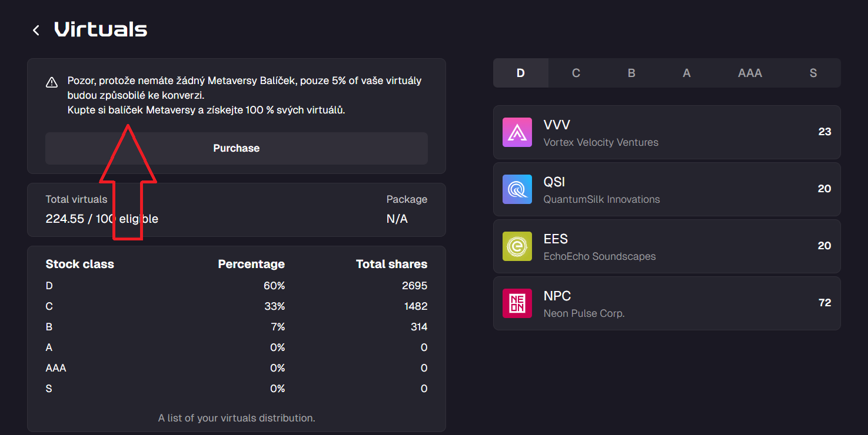This screenshot has width=868, height=435.
Task: Switch to the AAA class tab
Action: point(750,73)
